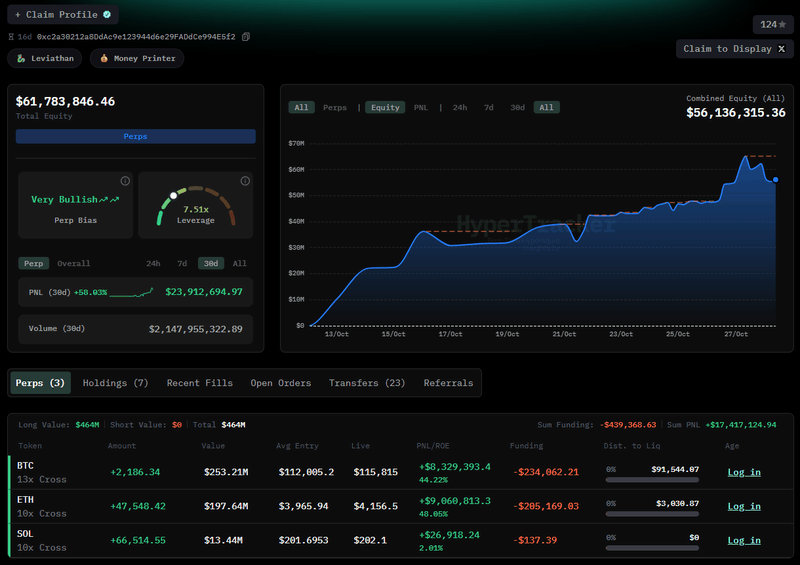800x565 pixels.
Task: Click Log in on the SOL row
Action: click(744, 541)
